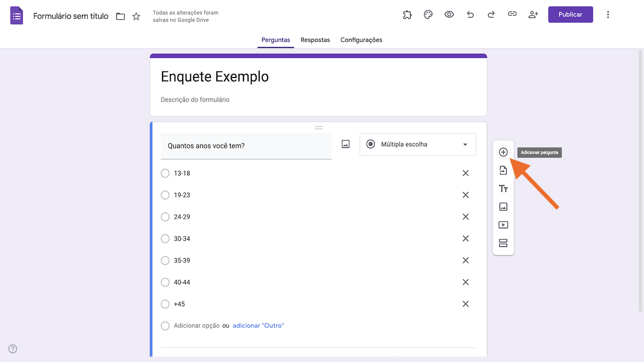Add an image from the side toolbar
The width and height of the screenshot is (644, 362).
pyautogui.click(x=503, y=207)
